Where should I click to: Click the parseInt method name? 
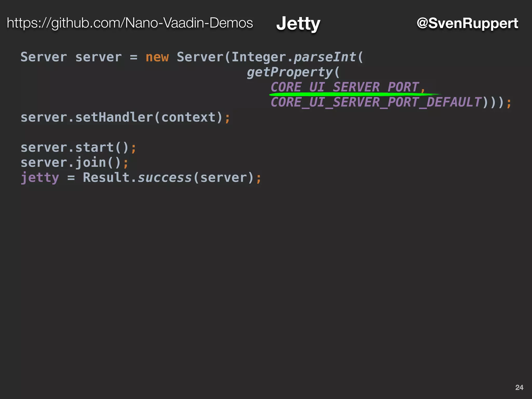325,57
